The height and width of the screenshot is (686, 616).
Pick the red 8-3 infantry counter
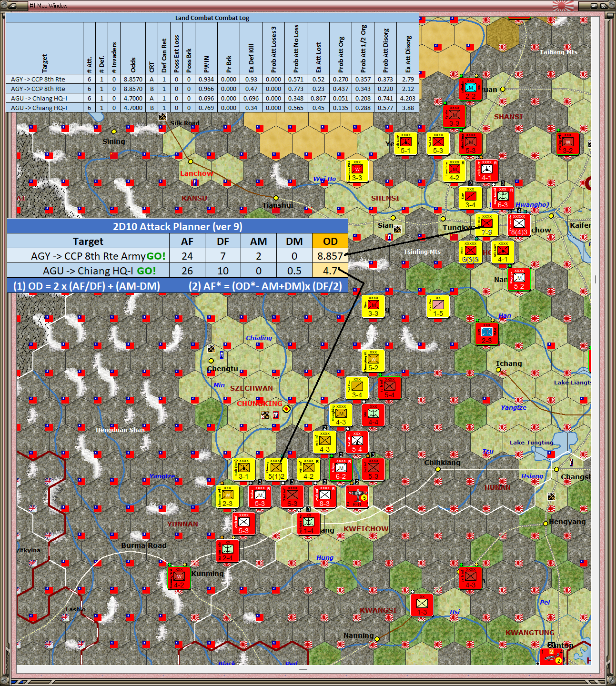pyautogui.click(x=325, y=496)
